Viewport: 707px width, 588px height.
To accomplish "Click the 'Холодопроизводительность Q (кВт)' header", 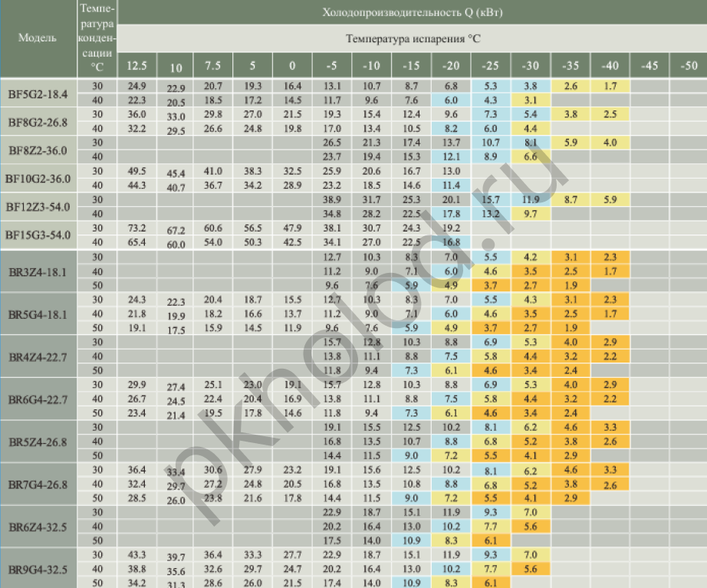I will point(413,12).
